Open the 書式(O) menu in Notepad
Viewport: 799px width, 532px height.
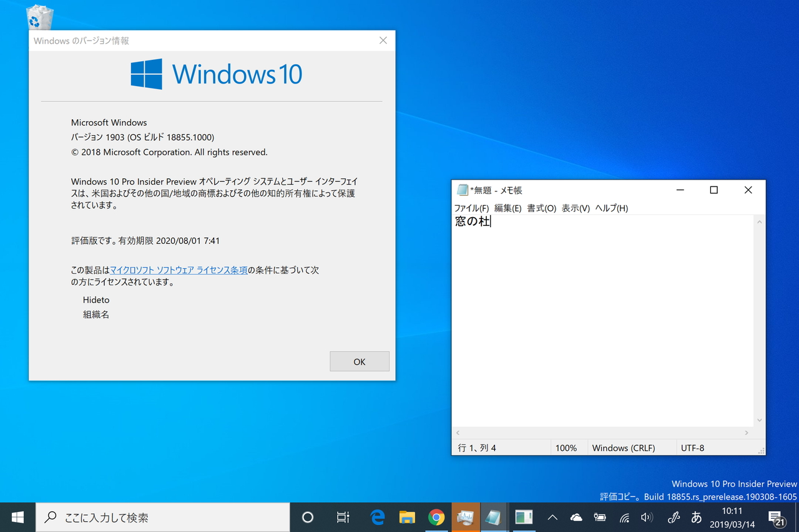tap(541, 208)
